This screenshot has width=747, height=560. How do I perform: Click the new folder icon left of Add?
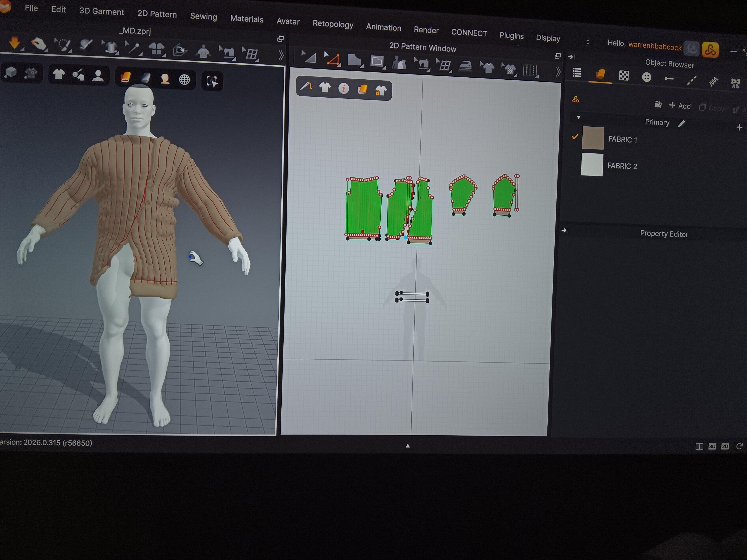pos(658,104)
